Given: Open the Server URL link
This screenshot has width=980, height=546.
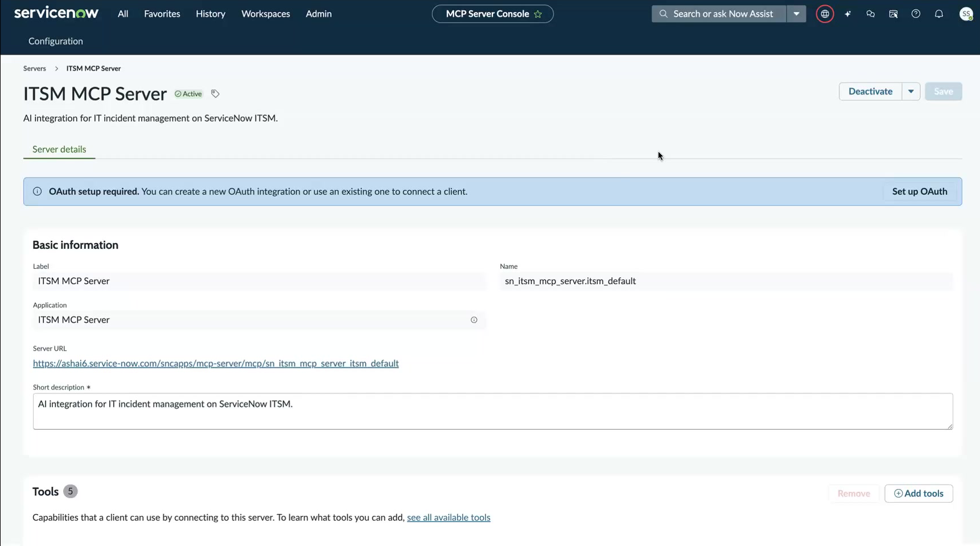Looking at the screenshot, I should coord(216,363).
